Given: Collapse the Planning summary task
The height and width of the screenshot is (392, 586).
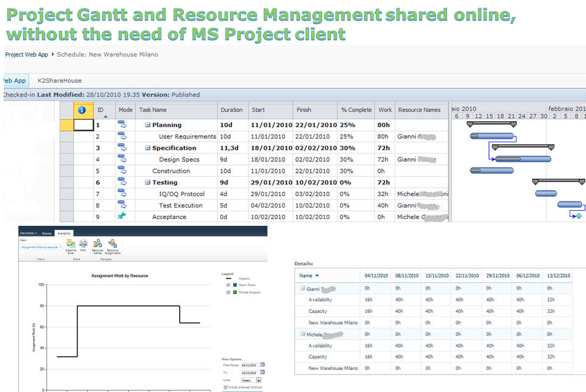Looking at the screenshot, I should [x=147, y=125].
